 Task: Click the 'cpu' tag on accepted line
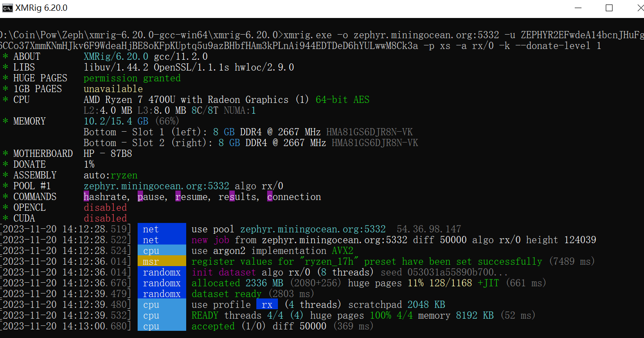(x=162, y=326)
